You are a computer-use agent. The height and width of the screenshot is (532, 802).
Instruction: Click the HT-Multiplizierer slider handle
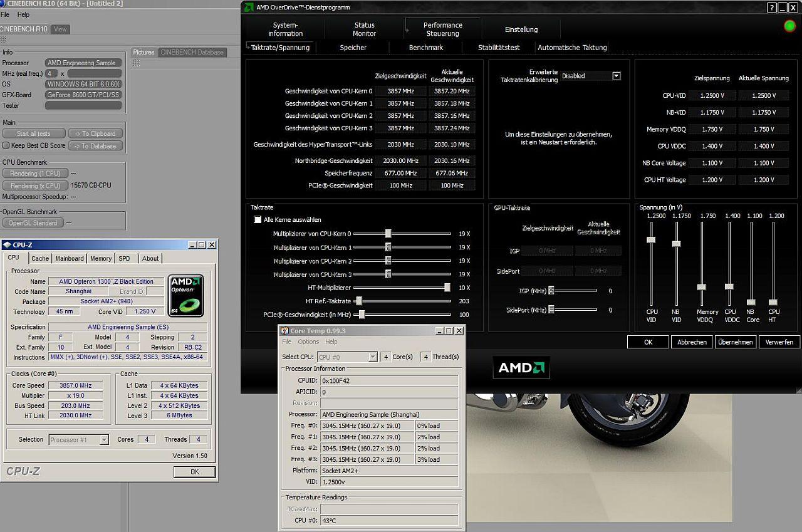coord(447,288)
